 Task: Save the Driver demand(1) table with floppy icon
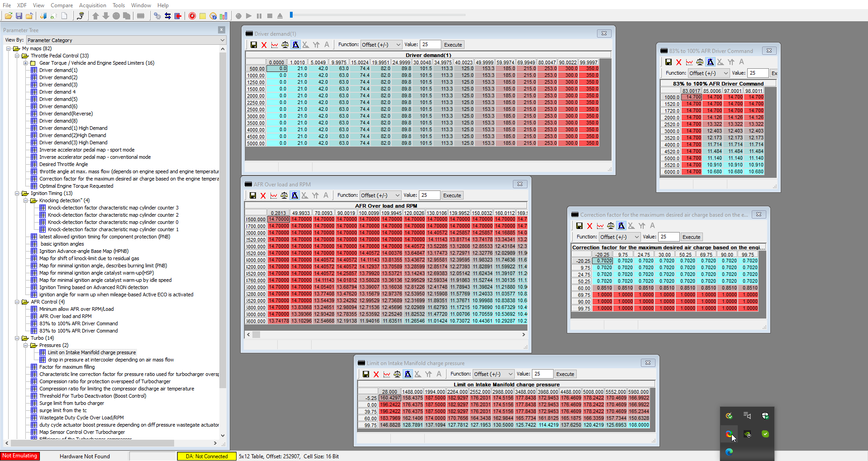point(254,45)
